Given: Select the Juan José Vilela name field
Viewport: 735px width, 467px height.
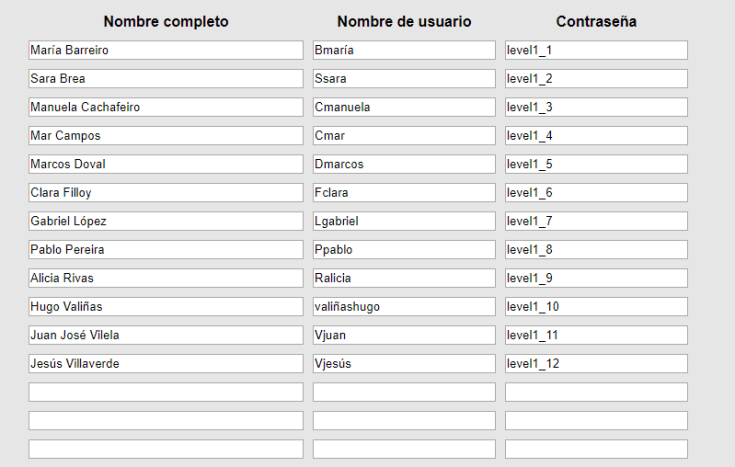Looking at the screenshot, I should [x=165, y=335].
